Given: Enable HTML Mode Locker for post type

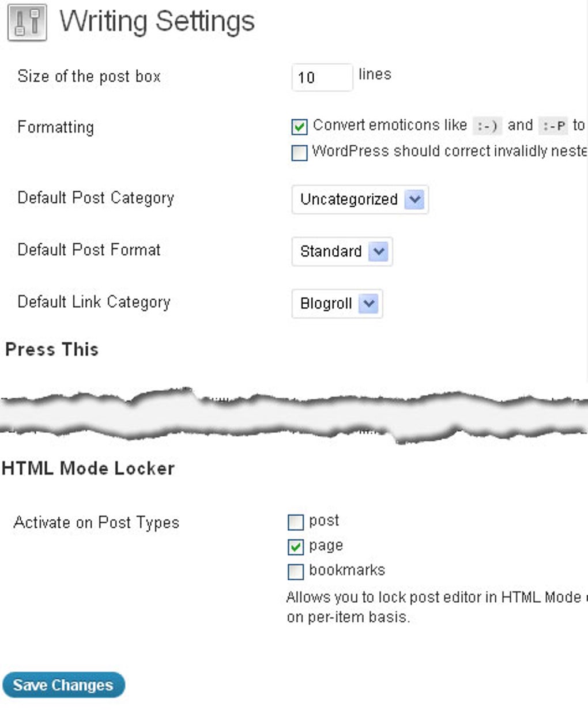Looking at the screenshot, I should 295,522.
